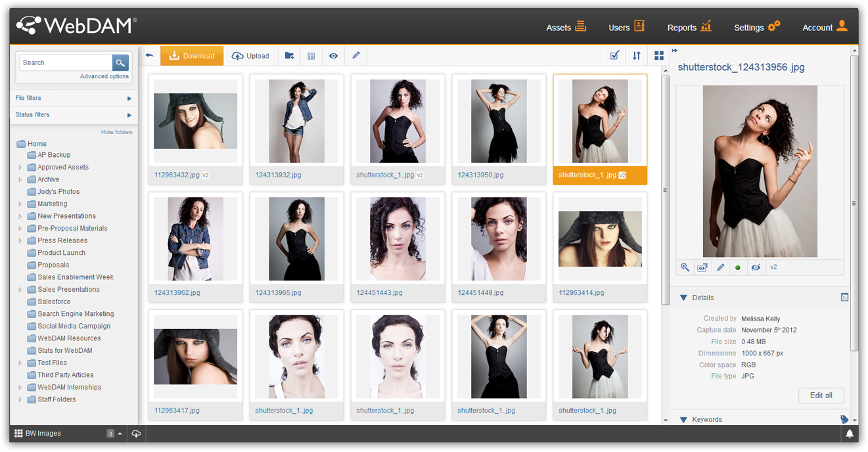Select the 124313950.jpg thumbnail
This screenshot has height=452, width=868.
499,122
